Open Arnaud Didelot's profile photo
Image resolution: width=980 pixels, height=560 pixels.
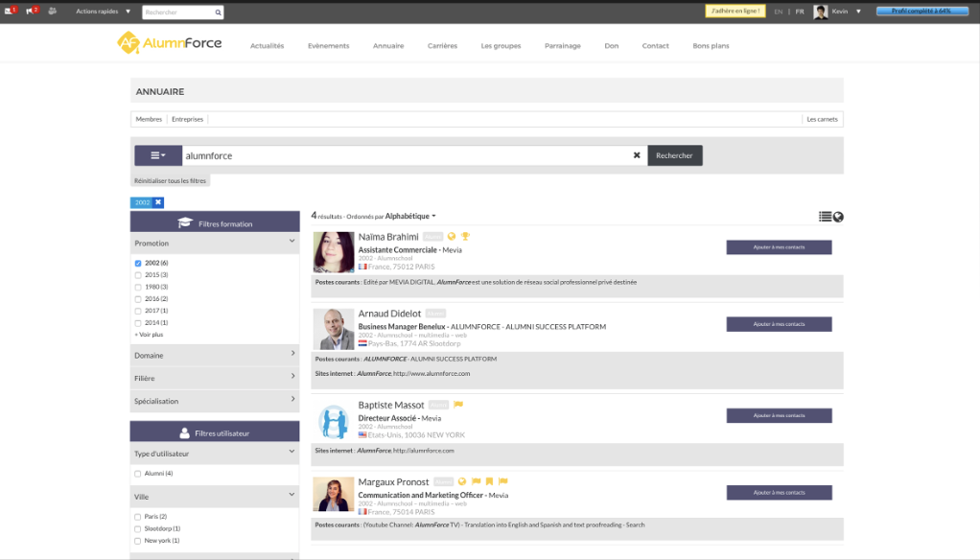(x=334, y=329)
